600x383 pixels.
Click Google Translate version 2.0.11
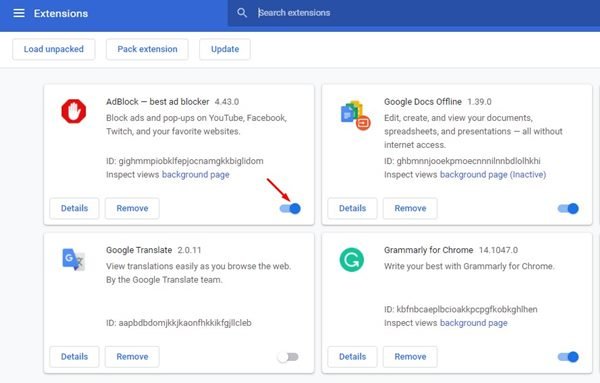point(189,251)
